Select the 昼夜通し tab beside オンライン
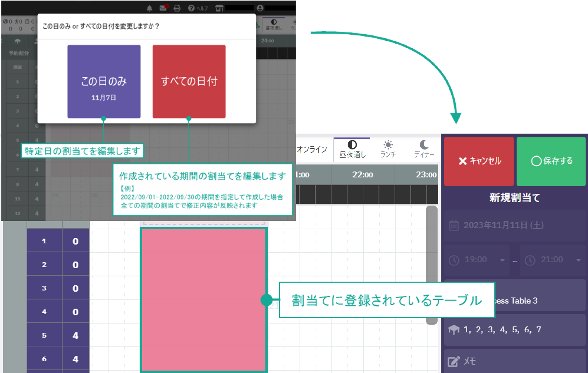The width and height of the screenshot is (588, 373). tap(352, 149)
